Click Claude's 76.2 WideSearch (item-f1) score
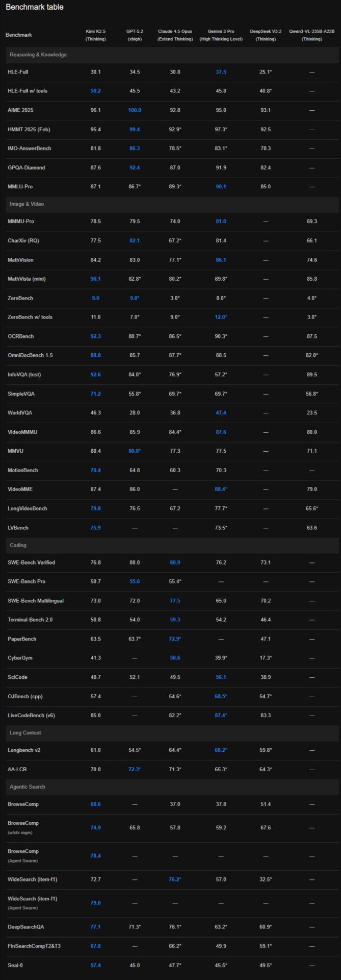The image size is (341, 980). 175,880
